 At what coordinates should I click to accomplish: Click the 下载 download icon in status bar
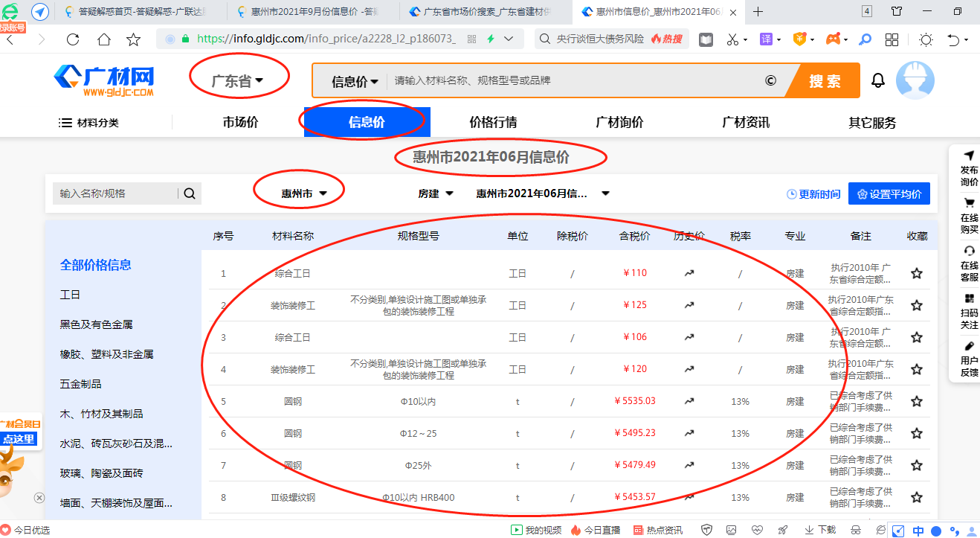(x=820, y=530)
